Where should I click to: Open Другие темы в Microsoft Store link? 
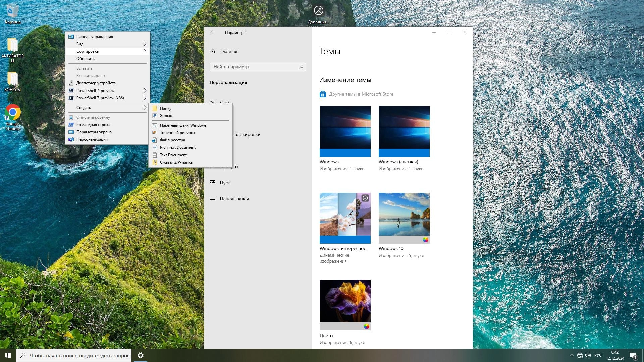361,94
